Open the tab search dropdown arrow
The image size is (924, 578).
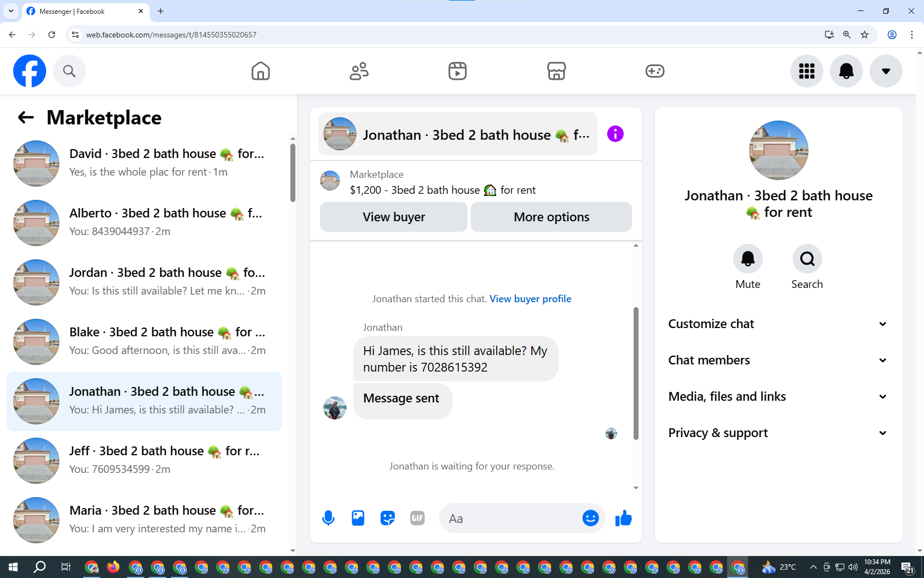(x=11, y=11)
